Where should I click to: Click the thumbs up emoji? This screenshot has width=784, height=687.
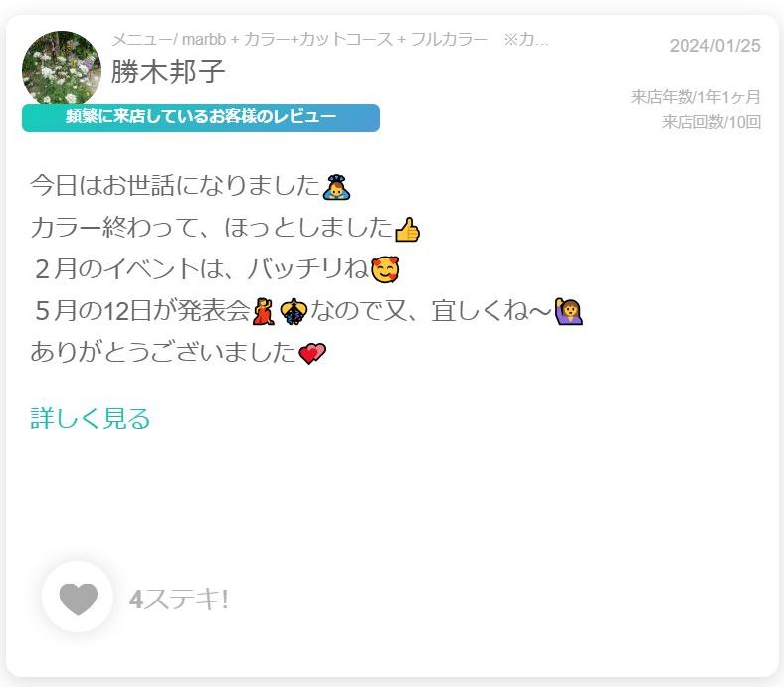(407, 230)
